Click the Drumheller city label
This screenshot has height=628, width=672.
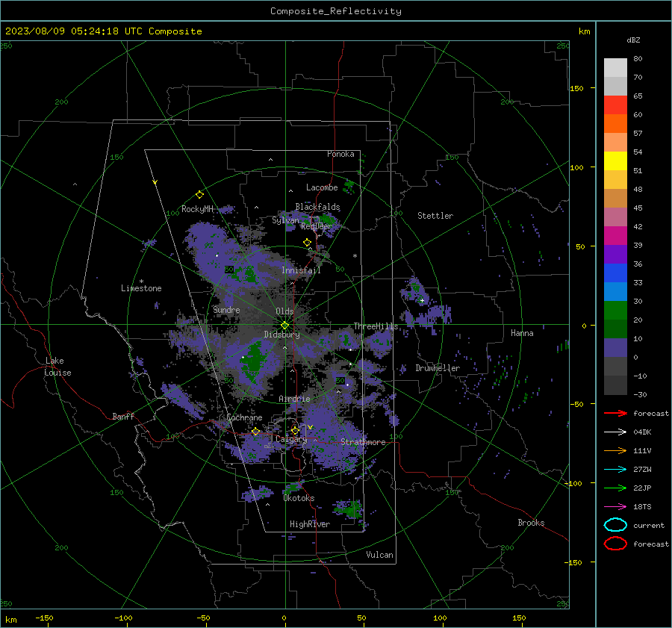click(438, 368)
